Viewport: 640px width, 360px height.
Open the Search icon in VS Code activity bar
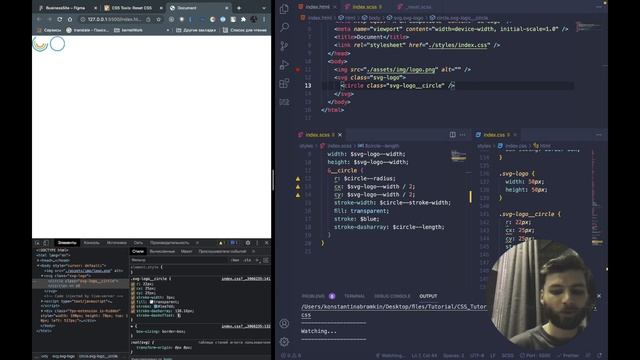click(284, 27)
